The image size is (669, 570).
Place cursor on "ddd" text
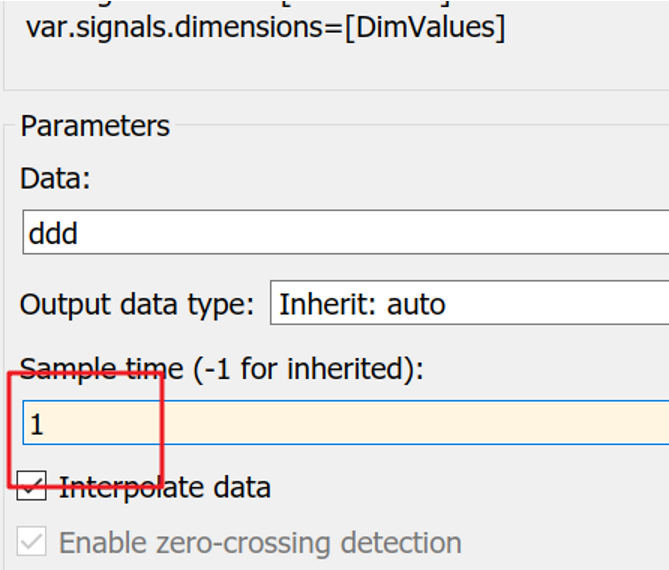click(54, 234)
